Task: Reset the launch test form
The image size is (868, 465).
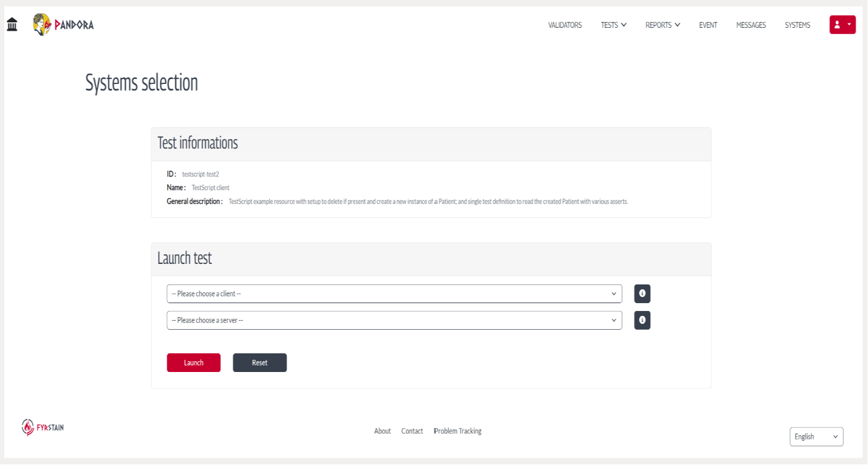Action: click(x=260, y=362)
